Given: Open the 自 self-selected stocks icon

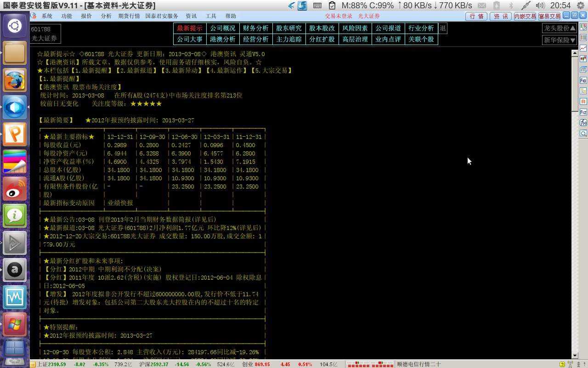Looking at the screenshot, I should tap(583, 101).
